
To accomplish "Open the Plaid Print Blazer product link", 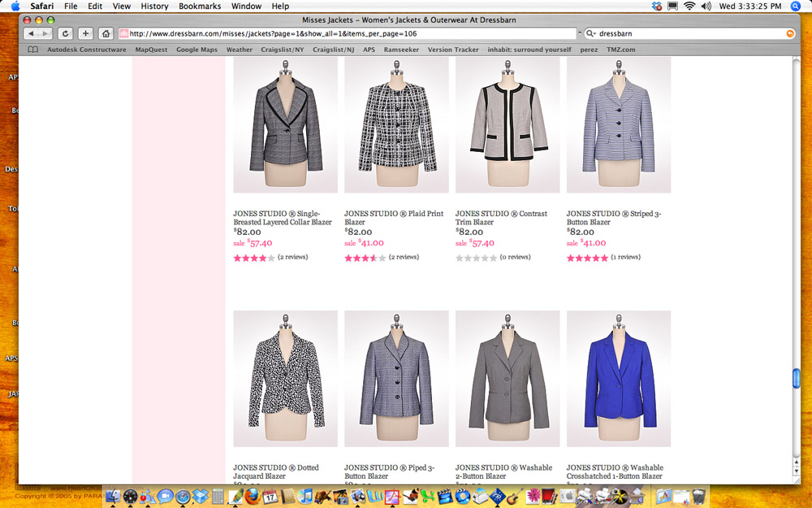I will tap(394, 218).
